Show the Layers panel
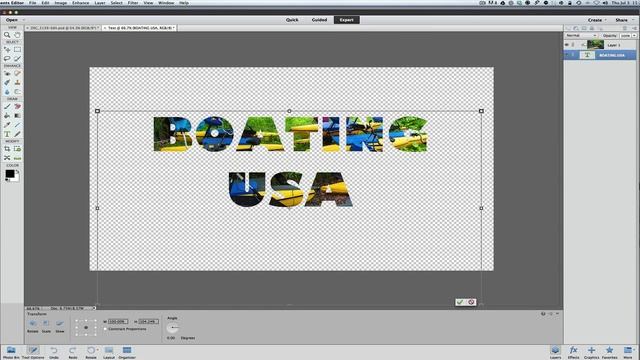This screenshot has width=640, height=360. coord(555,352)
